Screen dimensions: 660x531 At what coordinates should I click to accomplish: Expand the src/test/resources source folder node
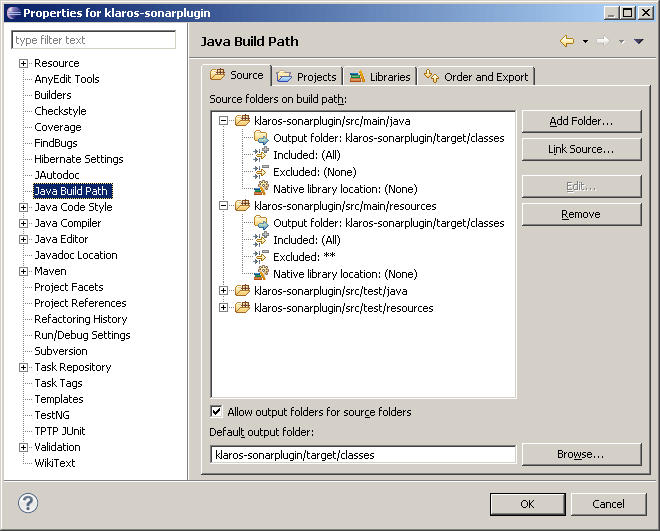(x=224, y=308)
